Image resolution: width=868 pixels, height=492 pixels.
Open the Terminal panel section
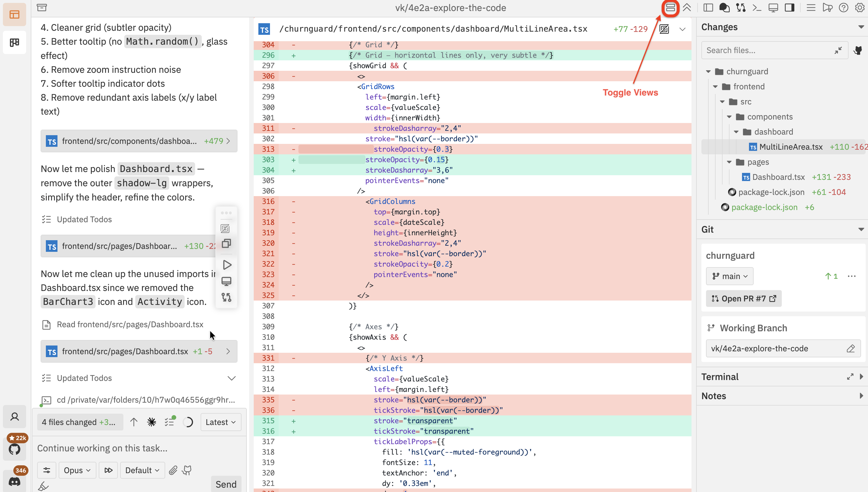(x=720, y=377)
